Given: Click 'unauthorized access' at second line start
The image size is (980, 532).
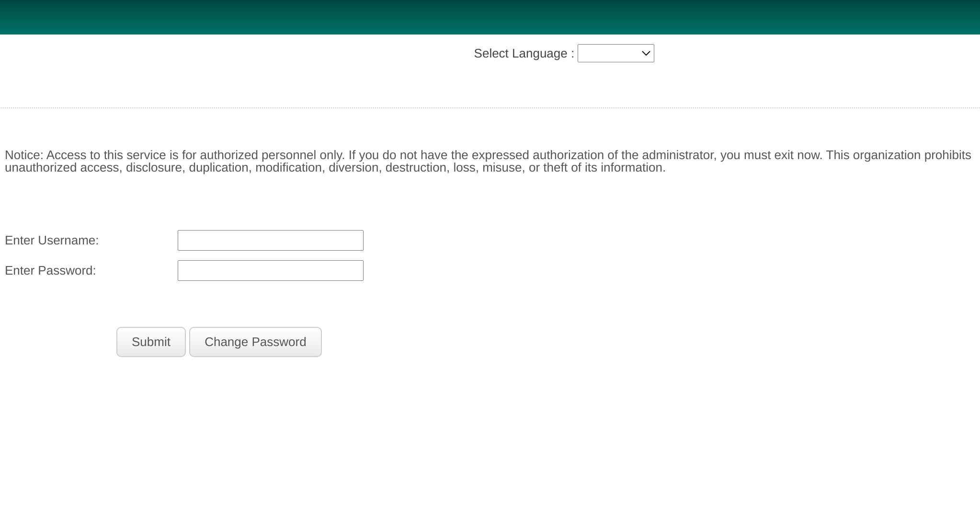Looking at the screenshot, I should pyautogui.click(x=61, y=168).
